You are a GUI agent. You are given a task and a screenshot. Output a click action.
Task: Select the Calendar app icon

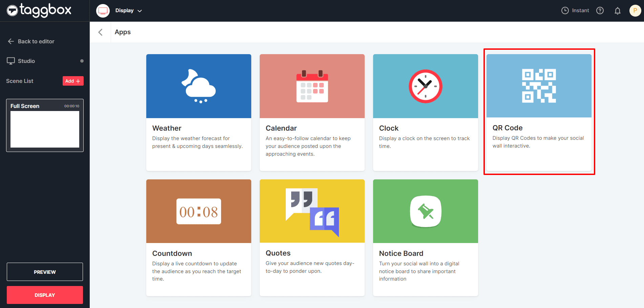pyautogui.click(x=312, y=86)
